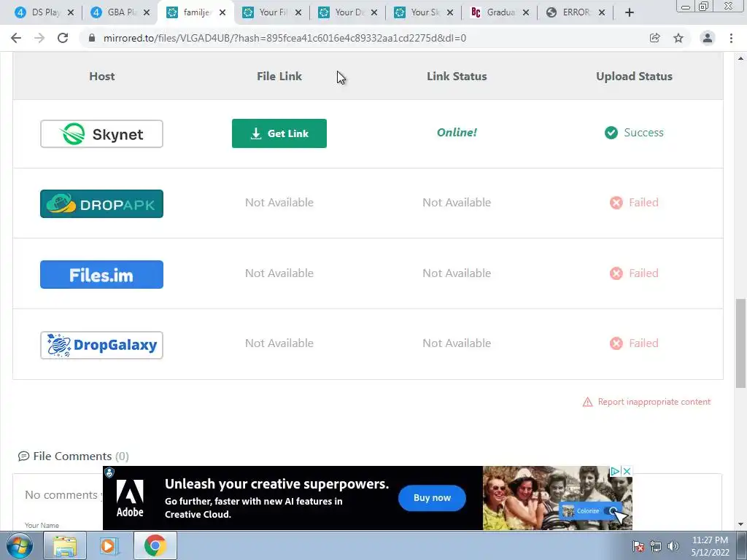Open the Chrome three-dot menu

[x=731, y=38]
